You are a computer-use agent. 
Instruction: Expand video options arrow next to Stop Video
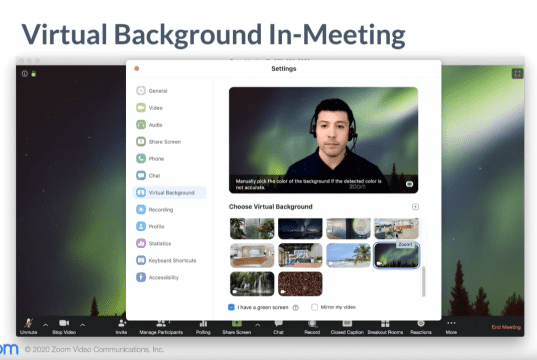coord(83,324)
